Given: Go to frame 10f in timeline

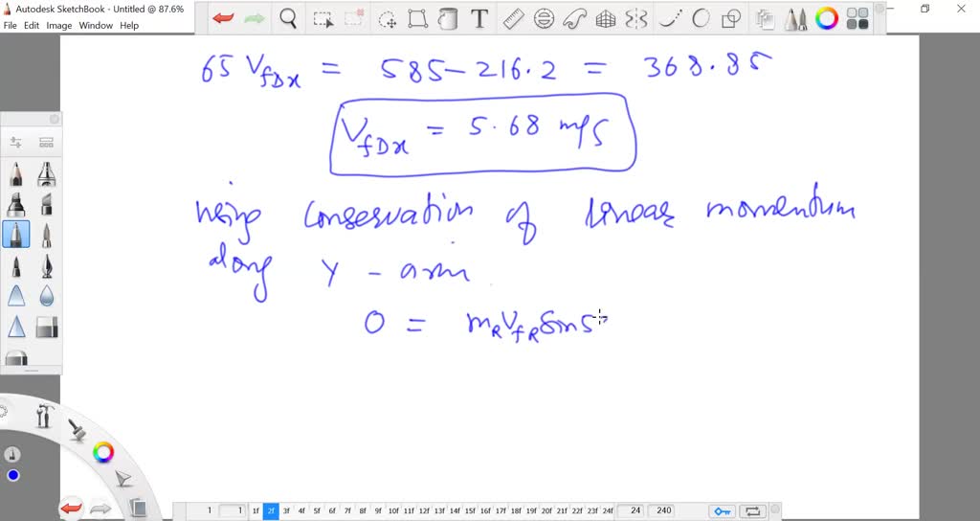Looking at the screenshot, I should pyautogui.click(x=393, y=511).
